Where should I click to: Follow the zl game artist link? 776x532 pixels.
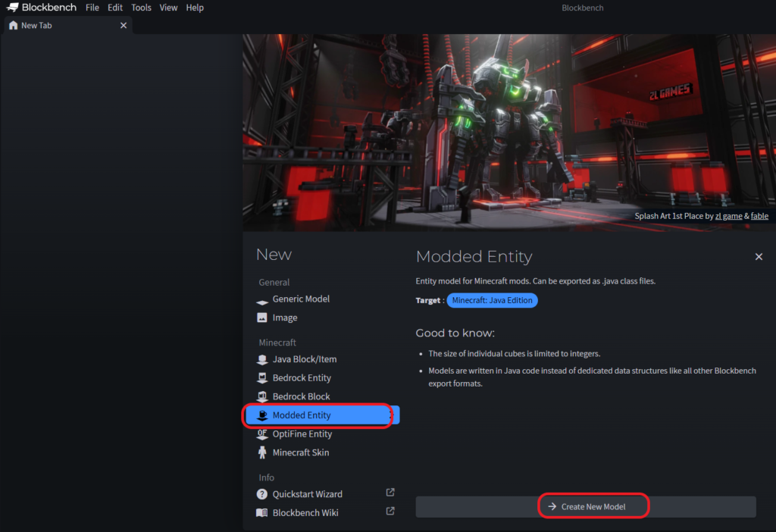[728, 216]
